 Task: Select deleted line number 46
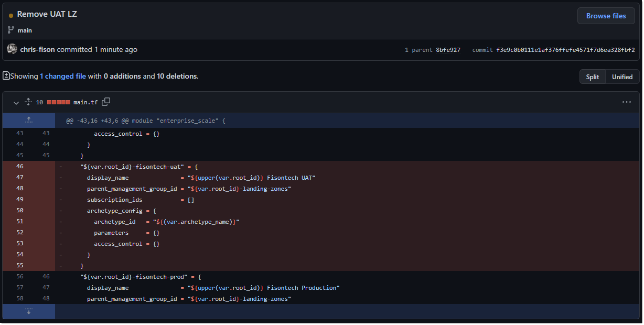coord(20,167)
